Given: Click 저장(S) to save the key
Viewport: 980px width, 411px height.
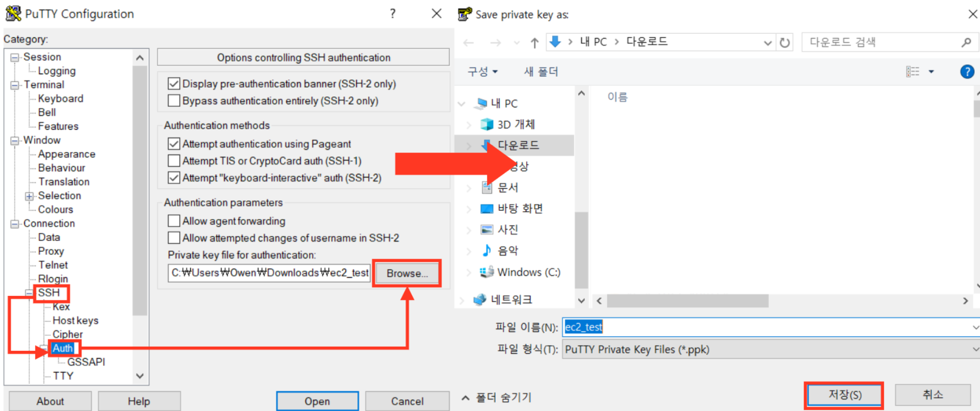Looking at the screenshot, I should [845, 395].
